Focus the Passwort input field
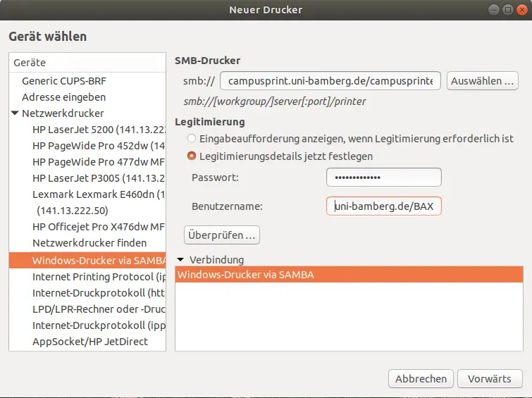The height and width of the screenshot is (398, 532). 384,177
